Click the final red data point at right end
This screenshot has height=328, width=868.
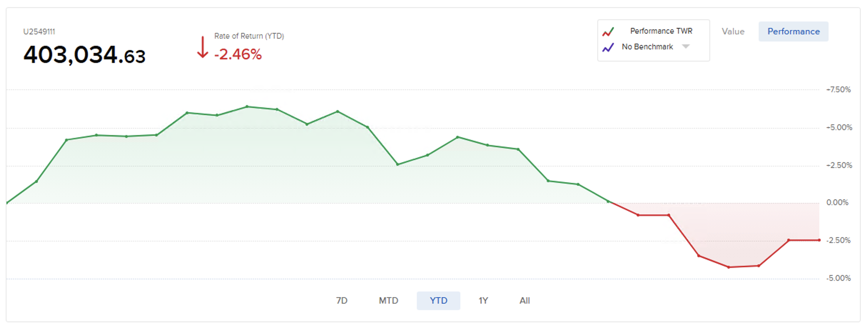pos(819,240)
